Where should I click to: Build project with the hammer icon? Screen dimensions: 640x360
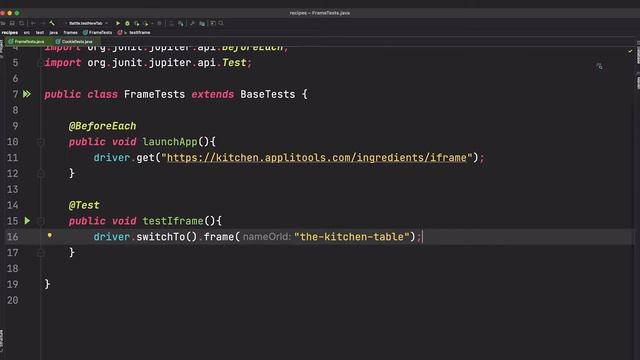click(x=52, y=23)
